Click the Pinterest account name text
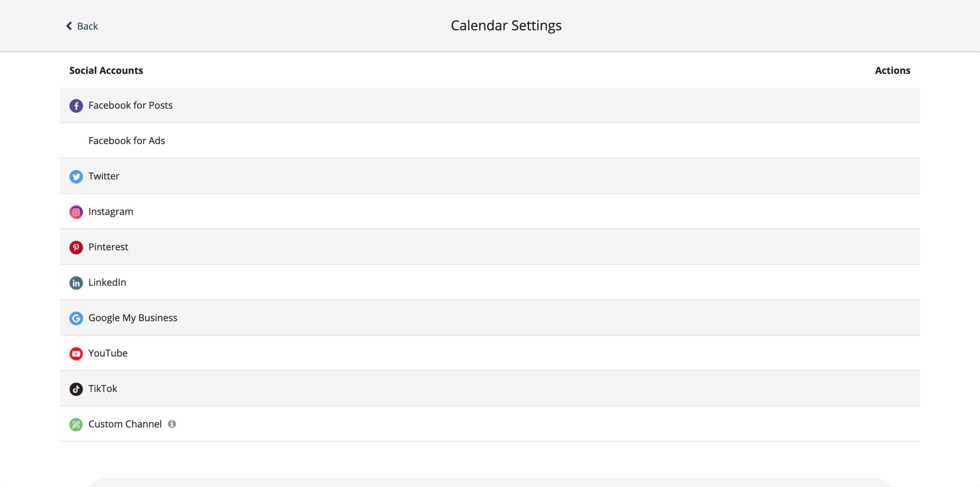The width and height of the screenshot is (980, 487). 109,247
